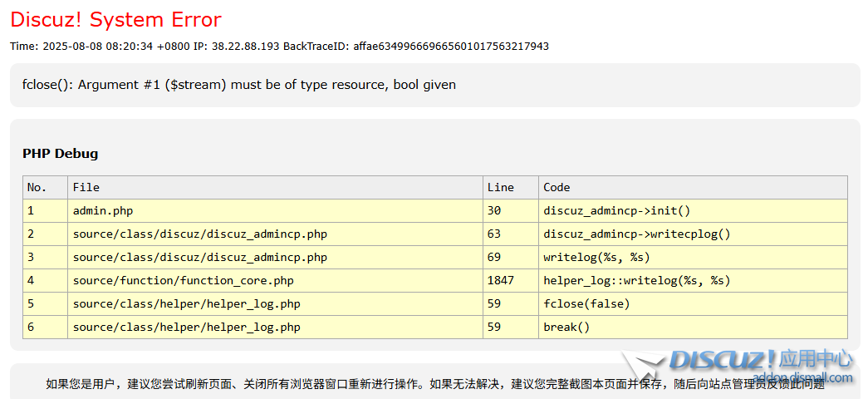The image size is (868, 399).
Task: Click the 'Discuz! System Error' heading
Action: [115, 19]
